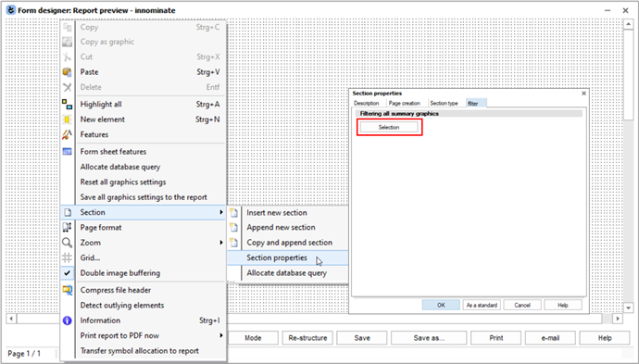The height and width of the screenshot is (364, 639).
Task: Click the Save as... button
Action: click(429, 338)
